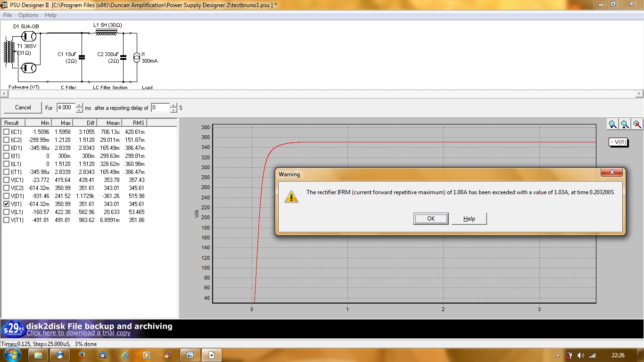Switch to the PSU Designer taskbar button

(212, 354)
